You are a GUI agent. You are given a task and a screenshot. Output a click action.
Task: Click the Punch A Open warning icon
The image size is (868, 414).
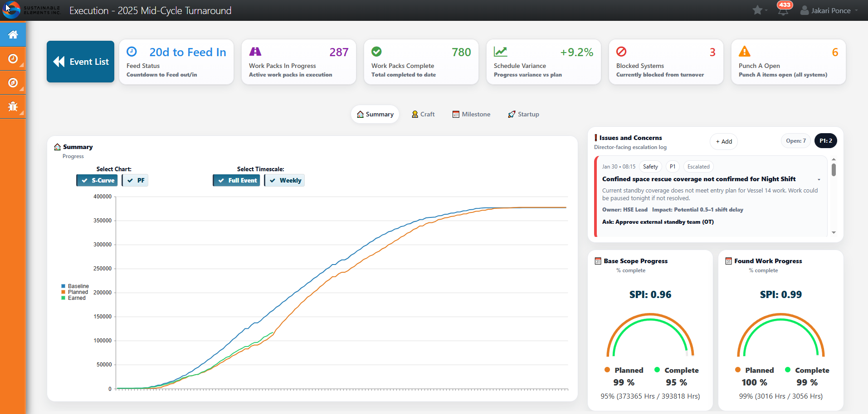[745, 51]
